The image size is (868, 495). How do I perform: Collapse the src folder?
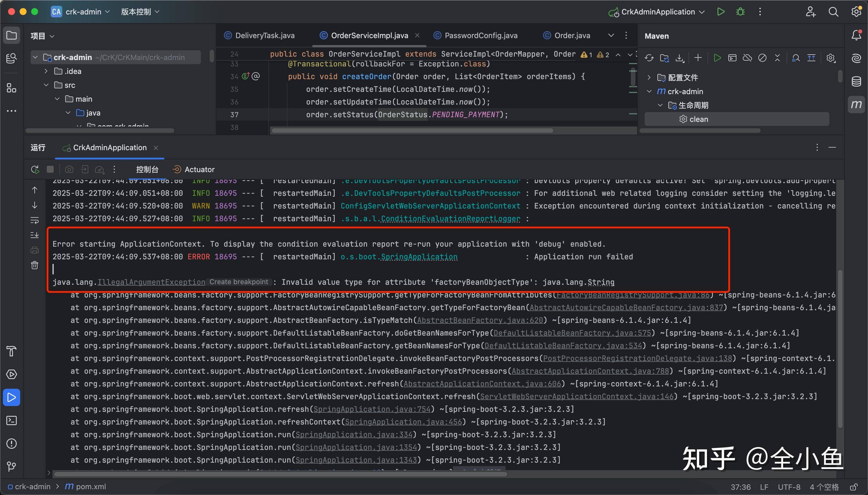[46, 85]
